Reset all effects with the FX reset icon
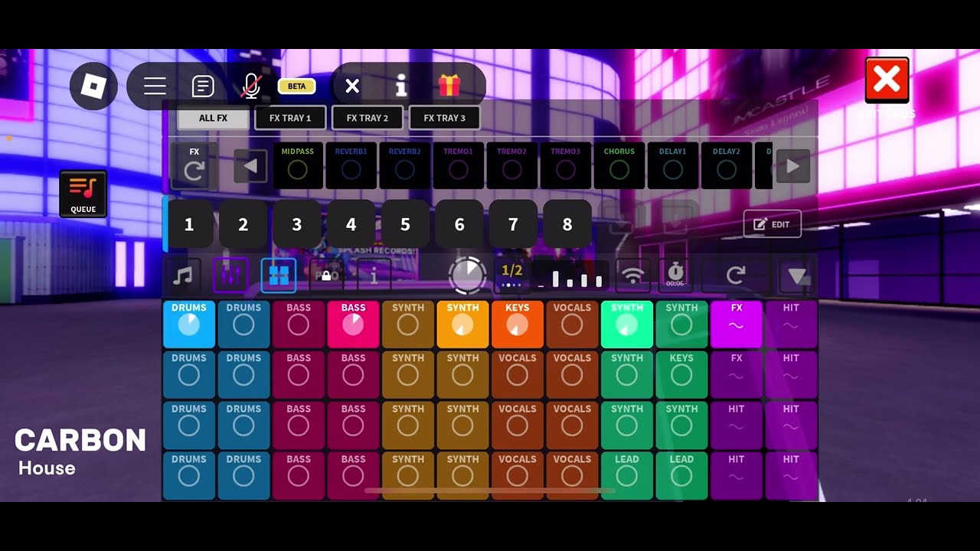This screenshot has width=980, height=551. click(194, 165)
